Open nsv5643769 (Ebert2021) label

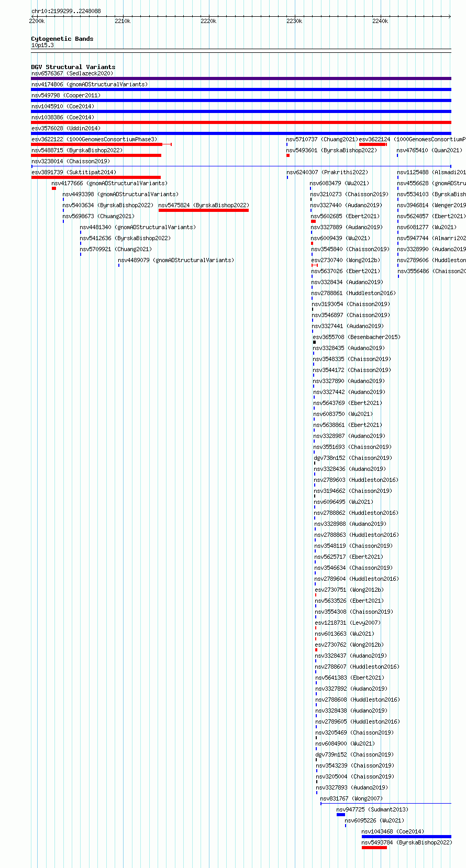click(x=348, y=403)
